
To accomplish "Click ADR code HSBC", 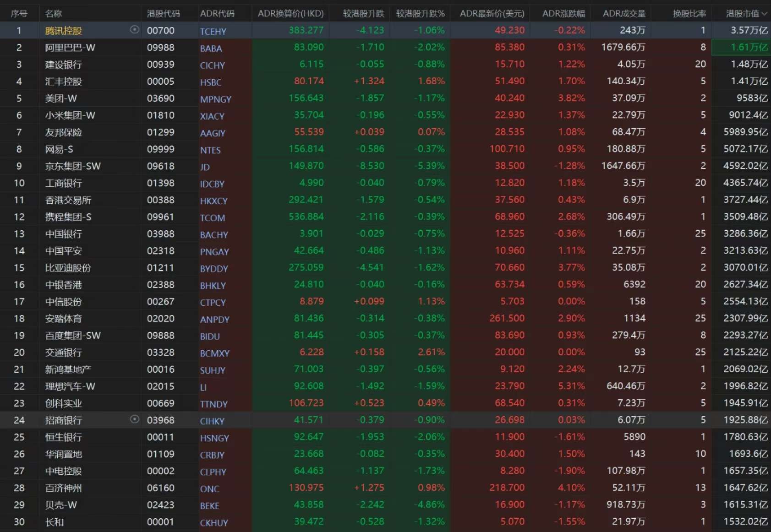I will [211, 82].
